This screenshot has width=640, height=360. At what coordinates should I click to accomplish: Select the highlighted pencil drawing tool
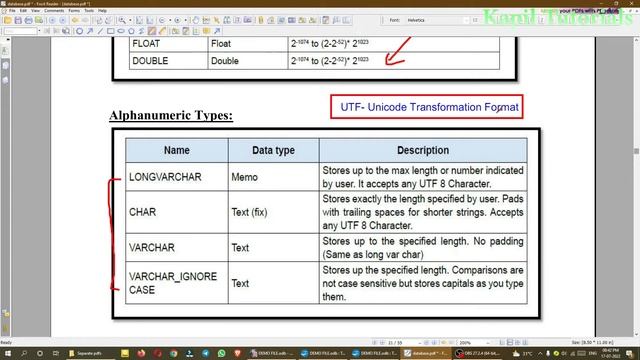152,31
